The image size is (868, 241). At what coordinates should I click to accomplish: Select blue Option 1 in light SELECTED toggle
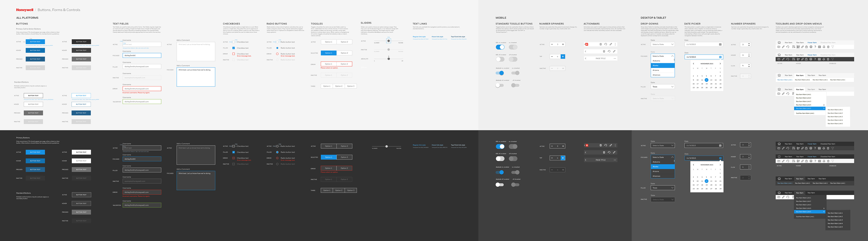[x=328, y=53]
